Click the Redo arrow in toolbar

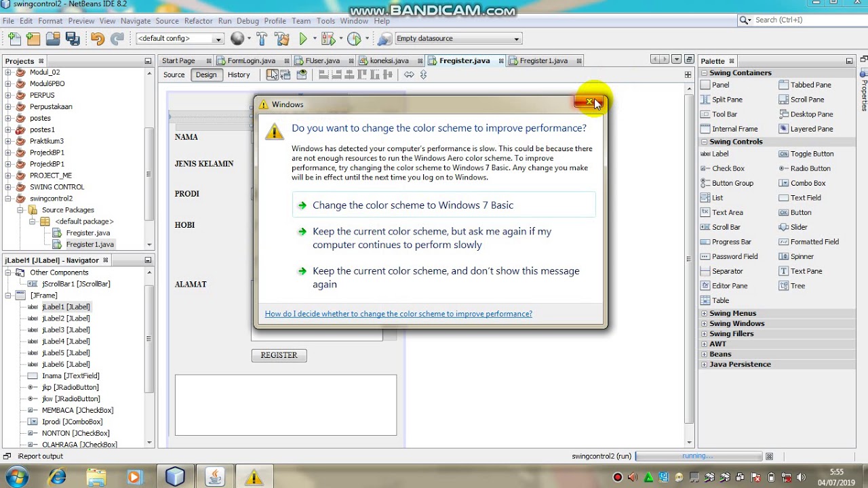coord(117,39)
